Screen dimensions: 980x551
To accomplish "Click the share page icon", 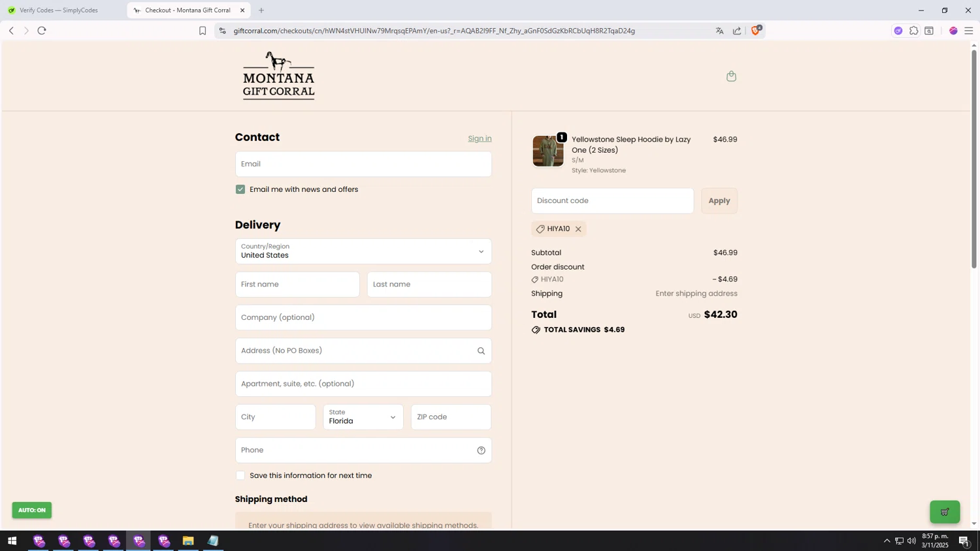I will tap(737, 31).
